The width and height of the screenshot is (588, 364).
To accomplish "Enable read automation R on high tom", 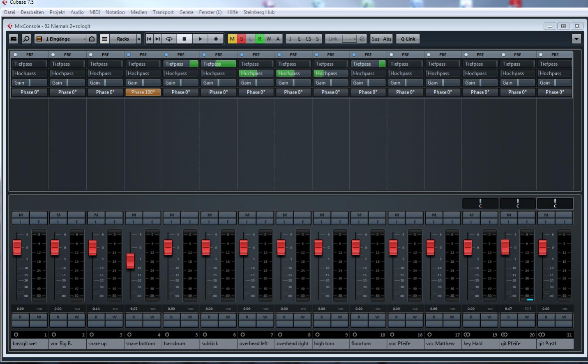I will point(322,317).
